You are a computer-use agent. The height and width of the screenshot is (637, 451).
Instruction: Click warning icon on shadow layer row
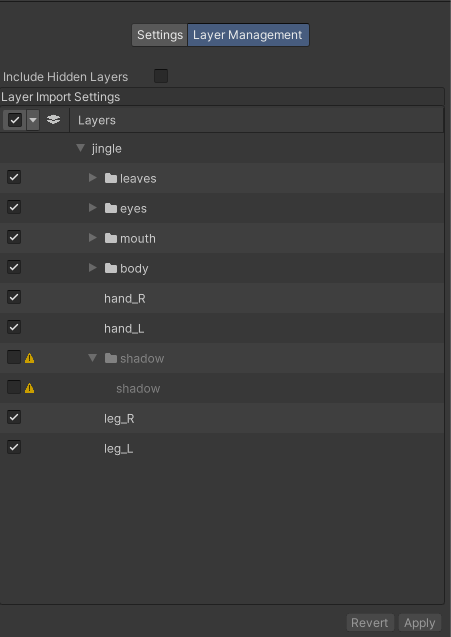(29, 388)
